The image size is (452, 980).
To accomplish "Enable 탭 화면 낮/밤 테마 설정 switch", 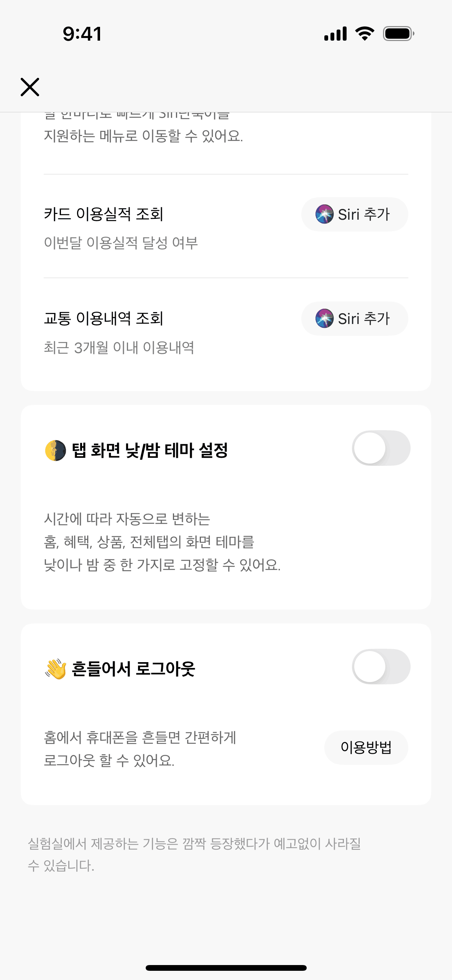I will (x=381, y=448).
